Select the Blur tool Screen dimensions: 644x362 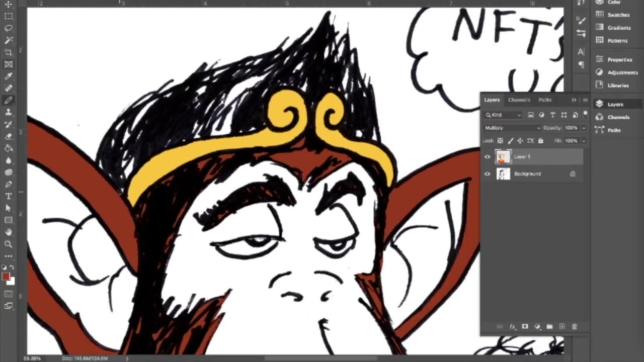9,160
